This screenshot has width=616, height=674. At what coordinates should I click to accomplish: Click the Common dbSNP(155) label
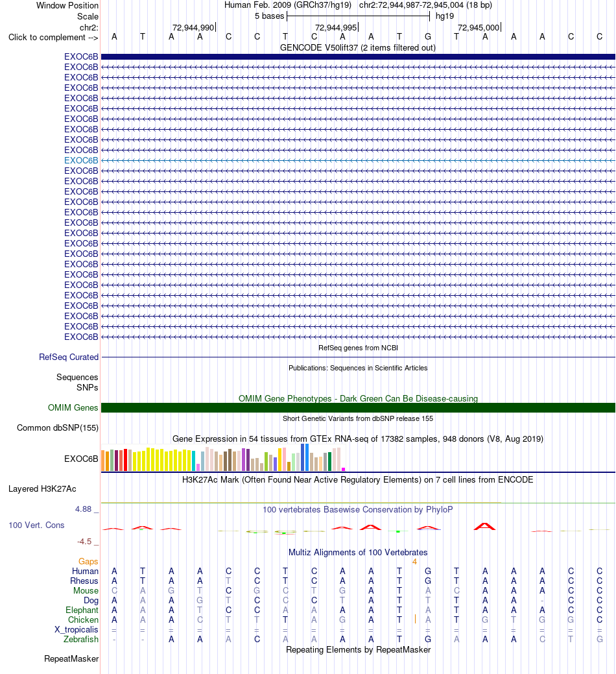(58, 427)
